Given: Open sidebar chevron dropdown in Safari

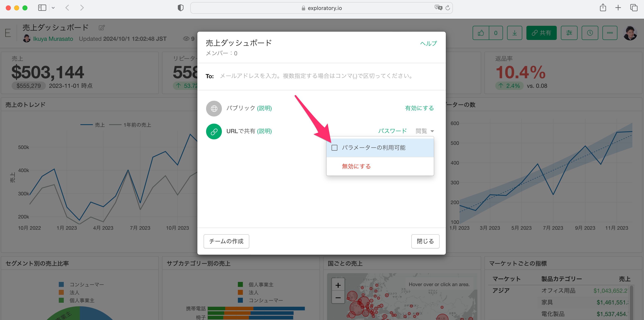Looking at the screenshot, I should click(x=53, y=8).
